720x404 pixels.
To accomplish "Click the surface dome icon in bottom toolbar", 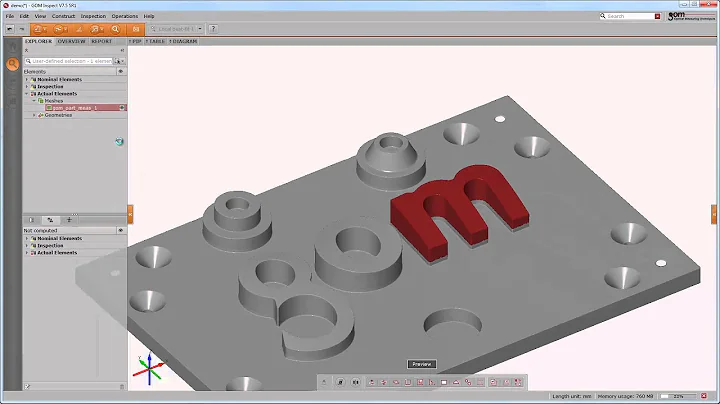I will tap(456, 382).
